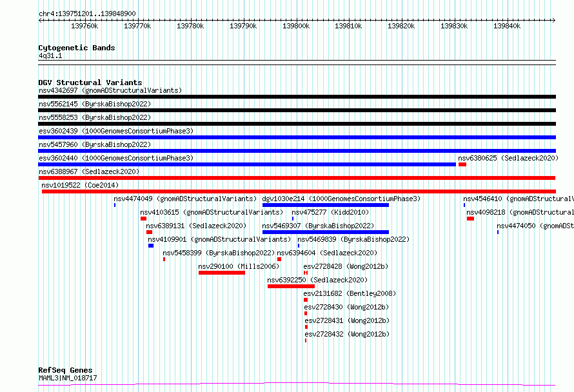The height and width of the screenshot is (392, 574).
Task: Click the blue nsv5469307 variant bar
Action: click(x=326, y=232)
